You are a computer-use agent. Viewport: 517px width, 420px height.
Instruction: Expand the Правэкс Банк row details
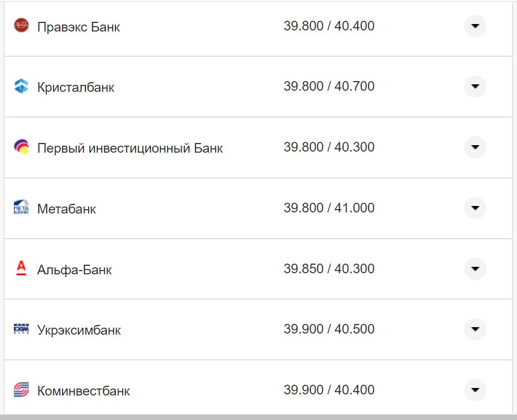coord(475,26)
